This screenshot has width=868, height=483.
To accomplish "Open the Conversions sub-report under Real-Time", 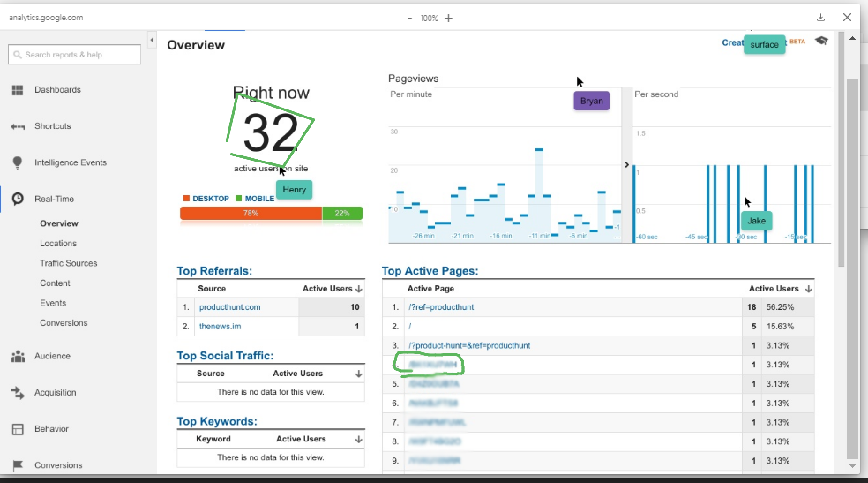I will pyautogui.click(x=64, y=323).
